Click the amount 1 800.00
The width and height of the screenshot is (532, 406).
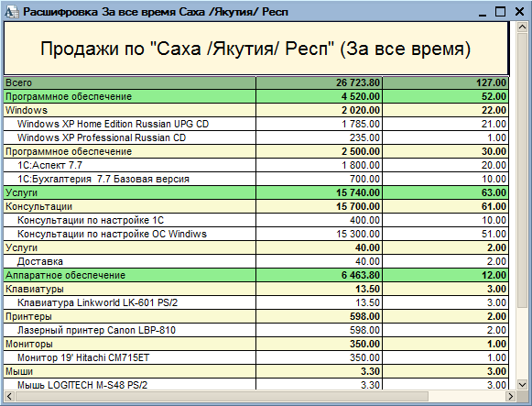click(361, 165)
